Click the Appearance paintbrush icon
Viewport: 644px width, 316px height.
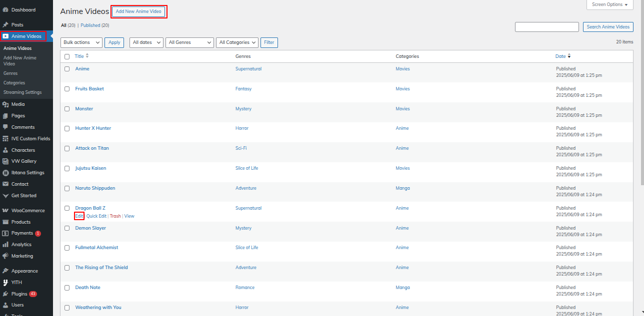click(x=5, y=271)
